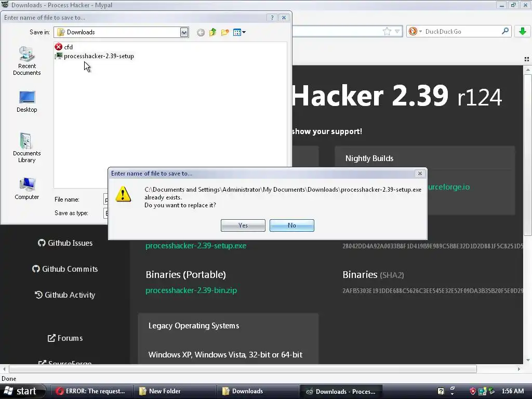Download processhacker-2.39-setup.exe link on webpage
The image size is (532, 399).
point(196,246)
